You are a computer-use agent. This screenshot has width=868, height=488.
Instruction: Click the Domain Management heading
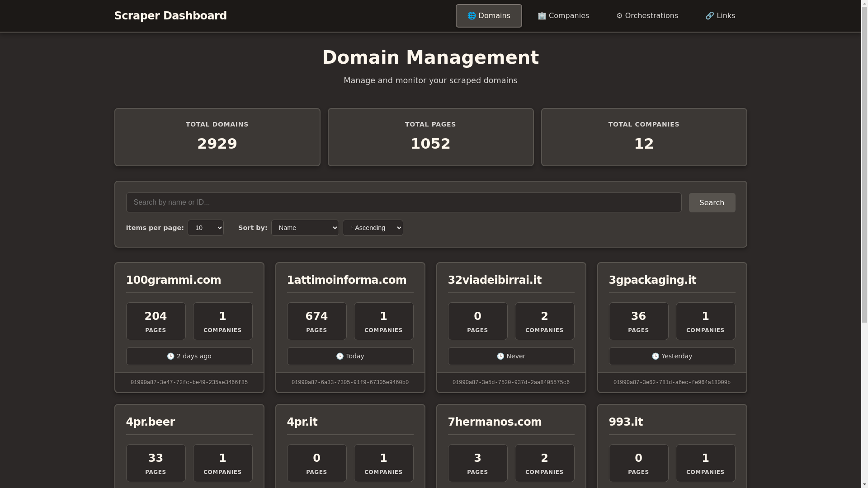click(x=430, y=57)
